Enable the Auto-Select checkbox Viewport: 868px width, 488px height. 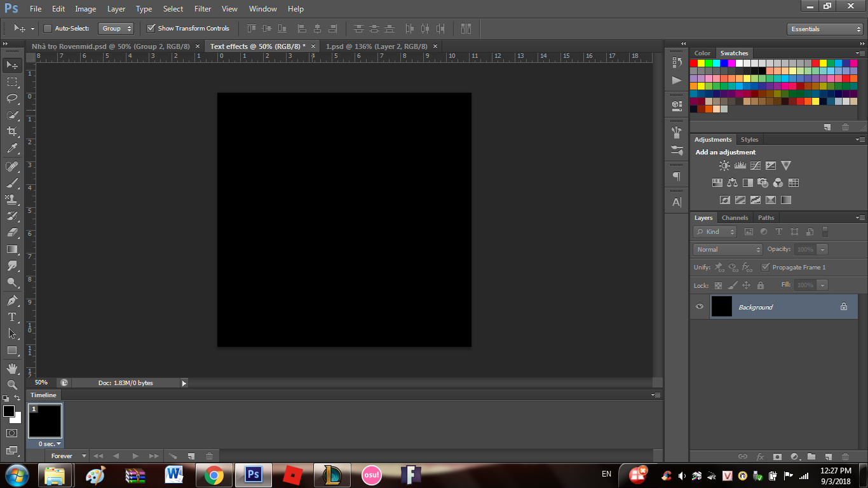[x=48, y=29]
